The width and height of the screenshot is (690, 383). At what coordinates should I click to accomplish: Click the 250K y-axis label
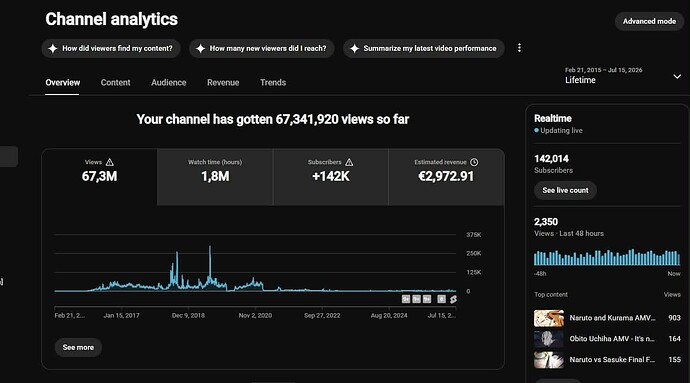coord(474,254)
